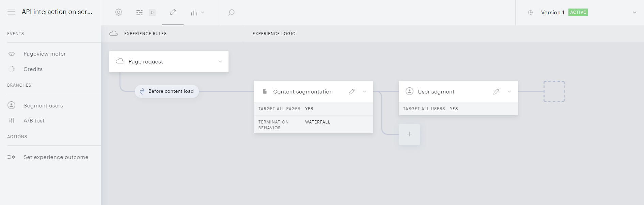Click the ACTIVE status badge
This screenshot has height=205, width=644.
pyautogui.click(x=578, y=12)
